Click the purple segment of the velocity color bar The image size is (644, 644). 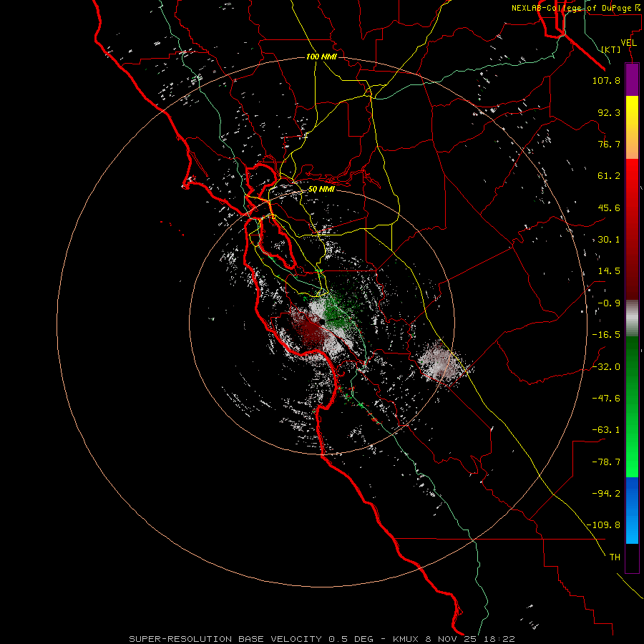tap(632, 80)
